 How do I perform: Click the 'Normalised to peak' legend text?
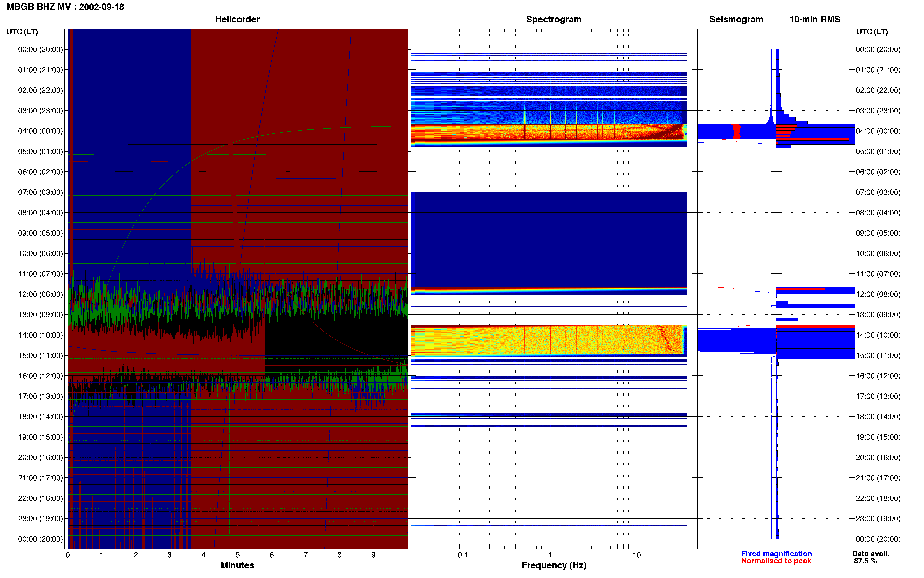pyautogui.click(x=776, y=561)
